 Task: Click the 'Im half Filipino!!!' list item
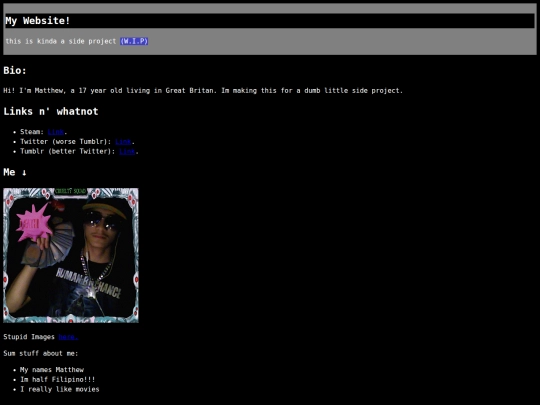click(x=58, y=380)
